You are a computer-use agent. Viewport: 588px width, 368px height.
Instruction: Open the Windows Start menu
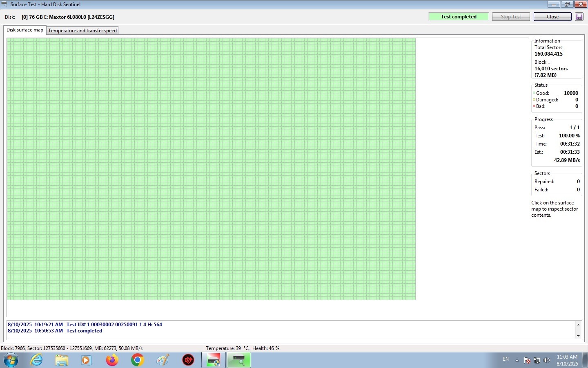point(11,360)
